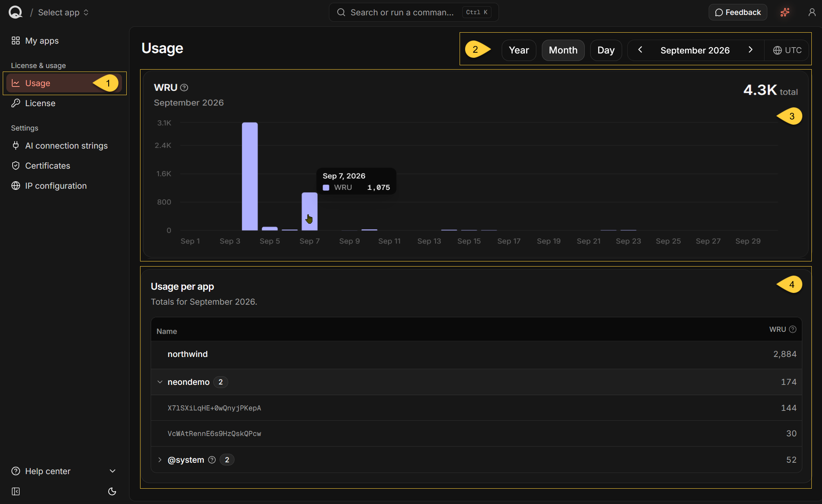Expand the Help center menu
Screen dimensions: 822x504
coord(64,471)
